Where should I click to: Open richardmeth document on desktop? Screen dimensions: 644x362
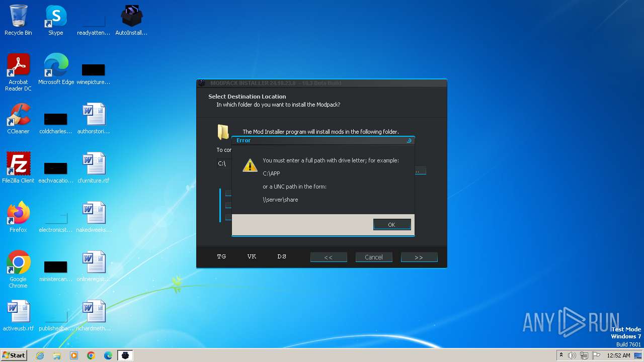94,316
